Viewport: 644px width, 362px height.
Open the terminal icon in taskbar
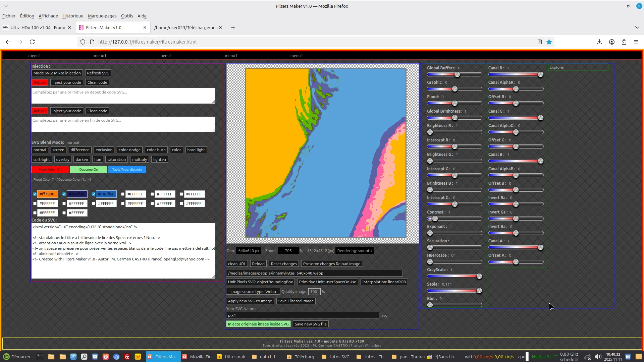(40, 357)
